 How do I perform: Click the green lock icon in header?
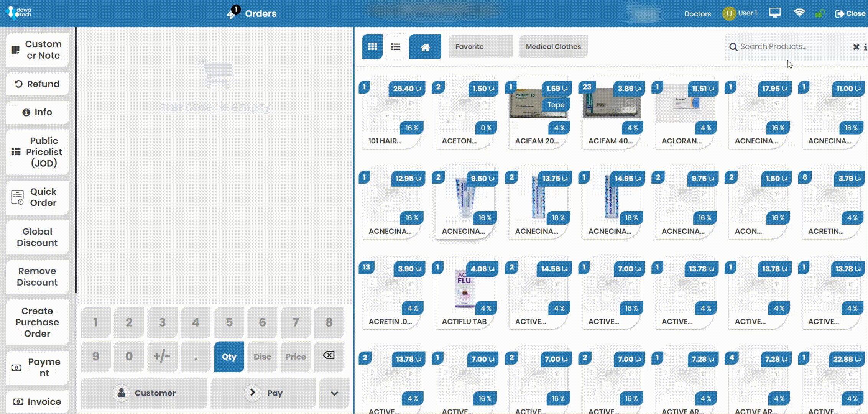pyautogui.click(x=820, y=14)
